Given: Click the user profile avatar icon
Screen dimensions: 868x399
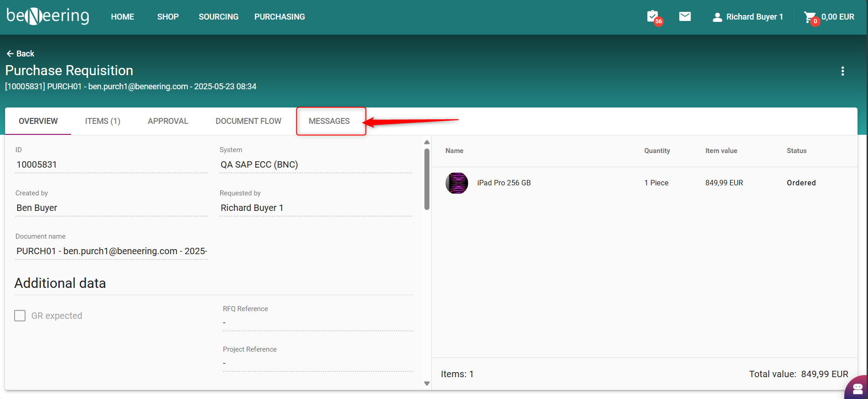Looking at the screenshot, I should point(717,17).
